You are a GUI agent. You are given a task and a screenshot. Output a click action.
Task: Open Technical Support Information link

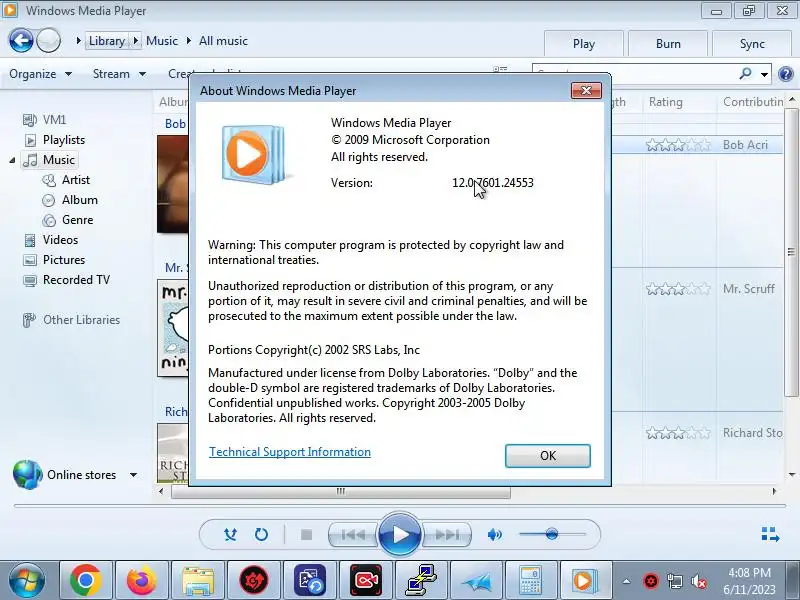tap(290, 452)
